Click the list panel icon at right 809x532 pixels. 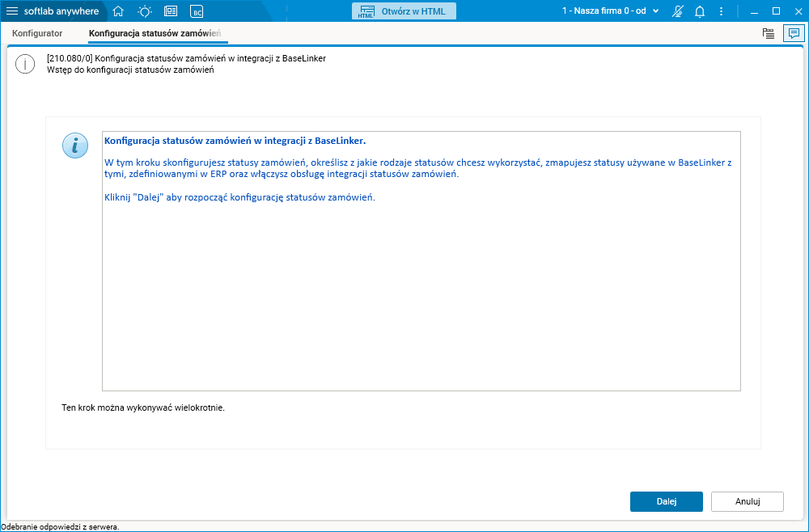click(x=769, y=33)
